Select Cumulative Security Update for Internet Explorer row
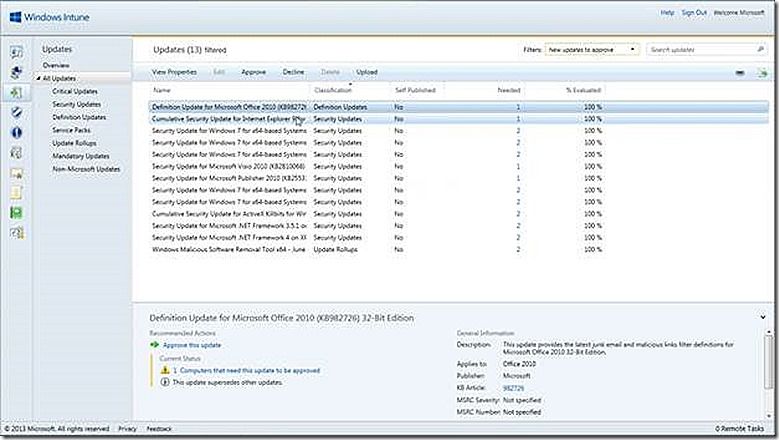The width and height of the screenshot is (779, 440). pyautogui.click(x=458, y=119)
